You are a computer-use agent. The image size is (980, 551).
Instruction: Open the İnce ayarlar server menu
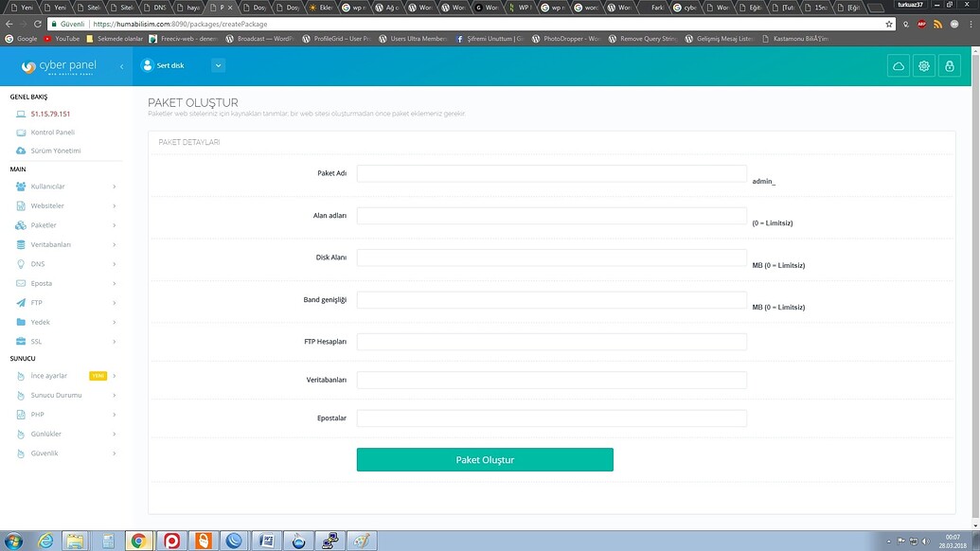(x=64, y=376)
